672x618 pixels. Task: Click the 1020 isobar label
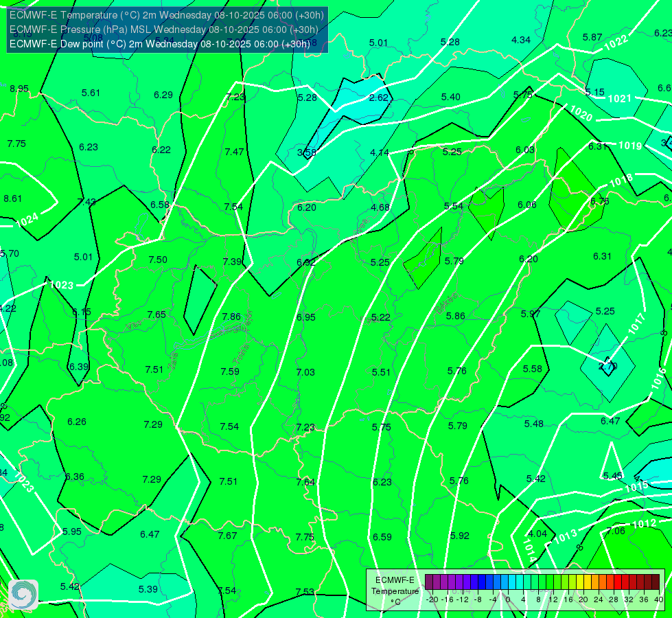point(581,114)
